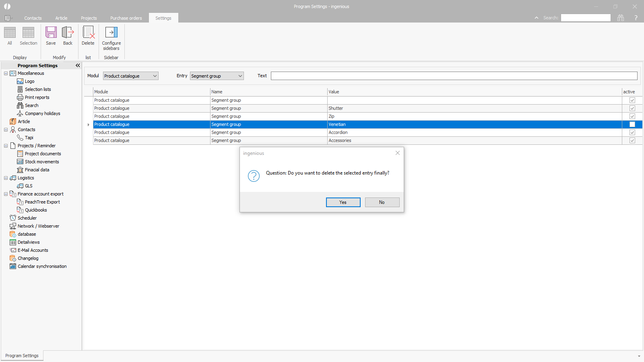Image resolution: width=644 pixels, height=362 pixels.
Task: Click No to cancel deletion
Action: coord(382,202)
